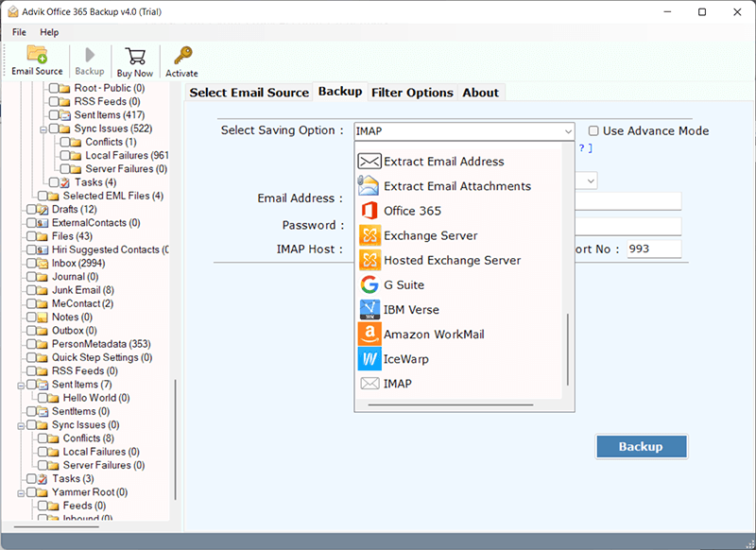Click the ExternalContacts (0) contact icon
This screenshot has width=756, height=550.
(43, 223)
